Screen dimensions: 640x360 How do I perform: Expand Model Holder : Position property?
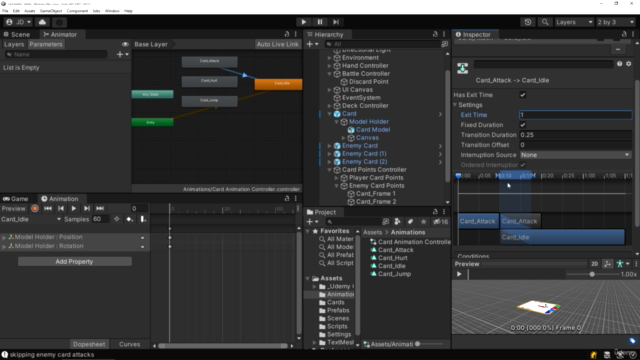pyautogui.click(x=4, y=237)
